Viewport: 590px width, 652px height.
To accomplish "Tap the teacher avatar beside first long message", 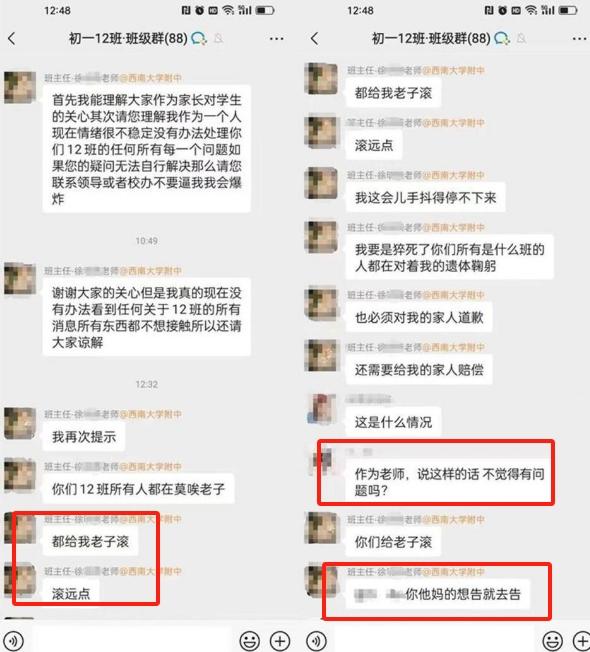I will click(20, 87).
